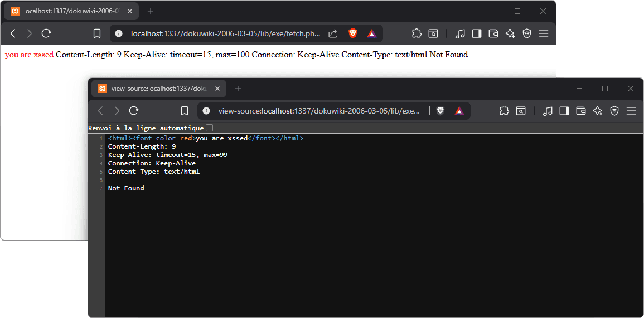Image resolution: width=644 pixels, height=318 pixels.
Task: Open Brave Wallet in the view-source window
Action: tap(581, 111)
